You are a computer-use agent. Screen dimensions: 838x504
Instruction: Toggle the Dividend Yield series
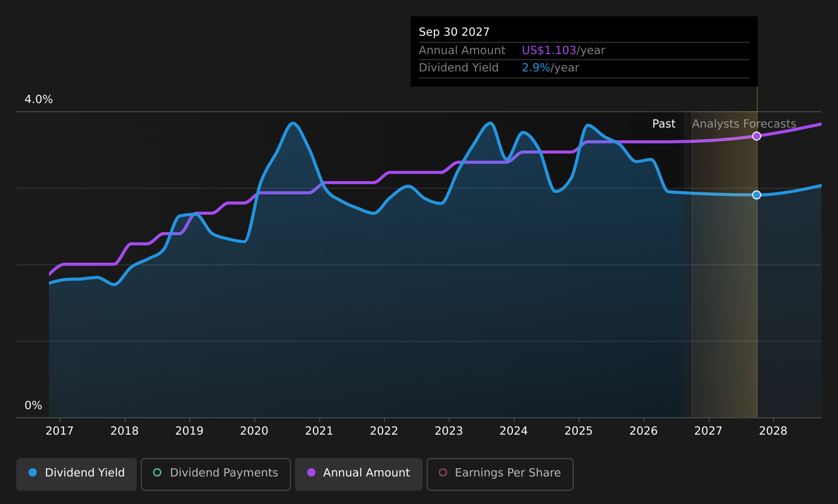[77, 474]
